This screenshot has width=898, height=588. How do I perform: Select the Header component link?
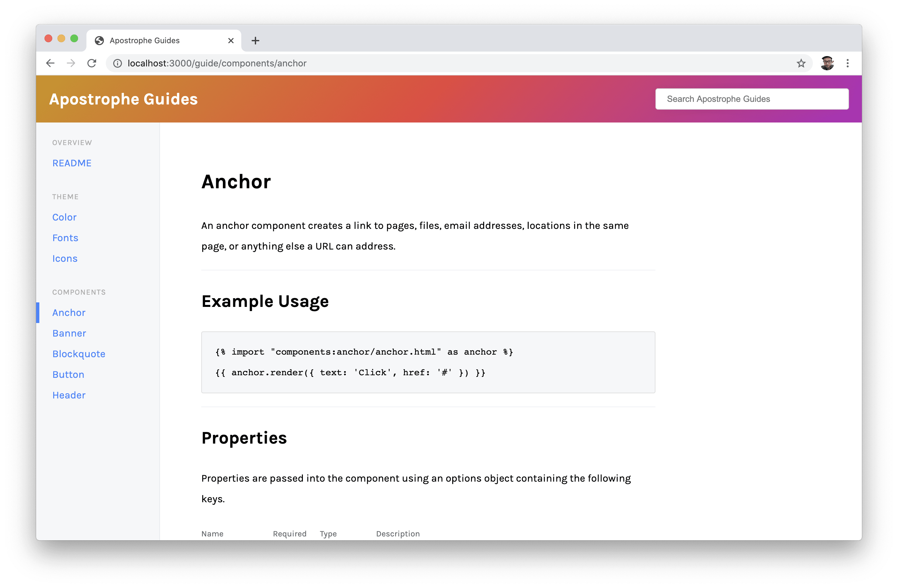[70, 394]
